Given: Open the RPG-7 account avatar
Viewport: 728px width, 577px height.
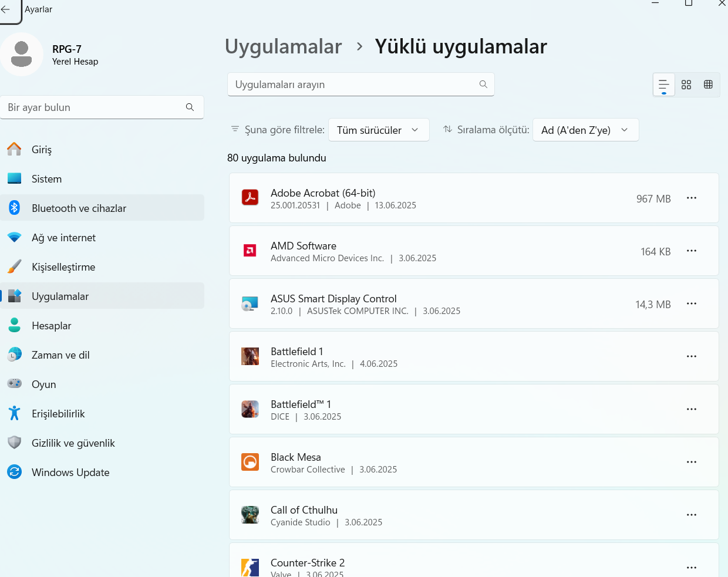Looking at the screenshot, I should coord(22,55).
